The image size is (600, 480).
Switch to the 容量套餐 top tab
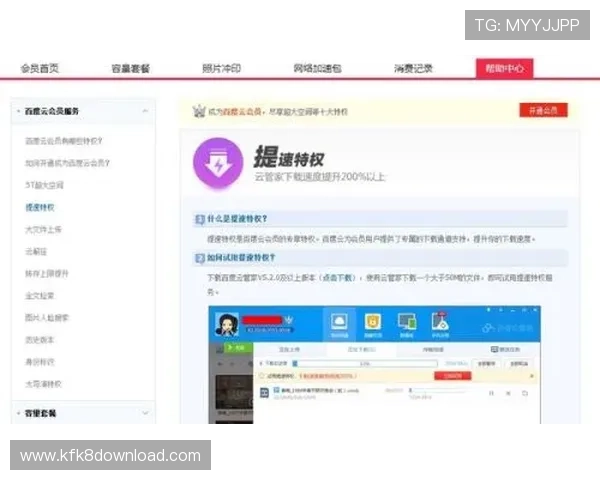[130, 69]
